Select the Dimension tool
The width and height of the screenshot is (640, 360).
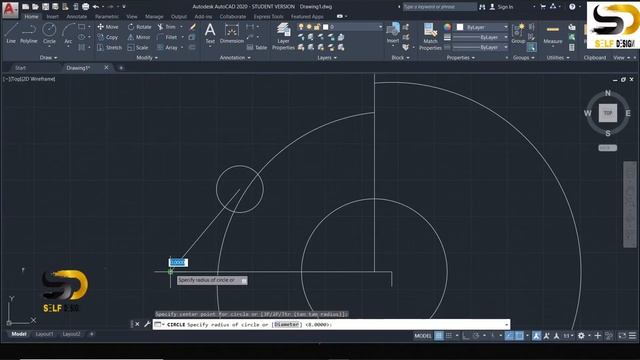click(x=231, y=33)
